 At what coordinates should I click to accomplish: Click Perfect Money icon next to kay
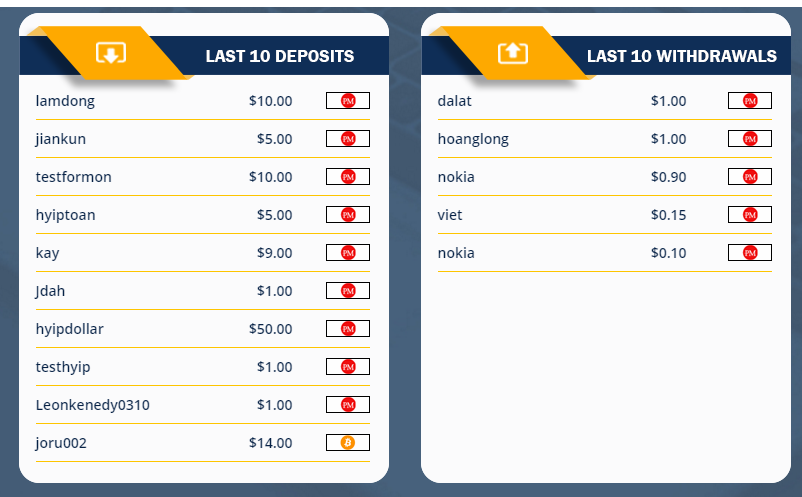(x=348, y=253)
